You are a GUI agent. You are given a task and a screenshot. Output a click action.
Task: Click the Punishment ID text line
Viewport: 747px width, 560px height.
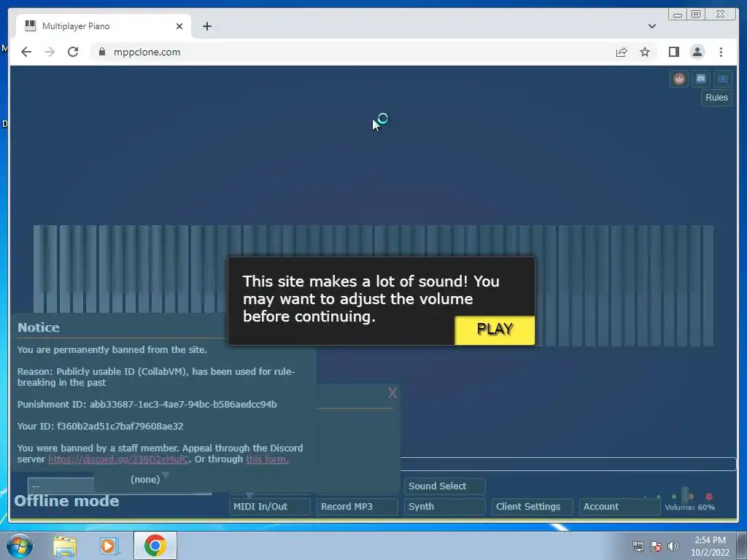point(147,404)
